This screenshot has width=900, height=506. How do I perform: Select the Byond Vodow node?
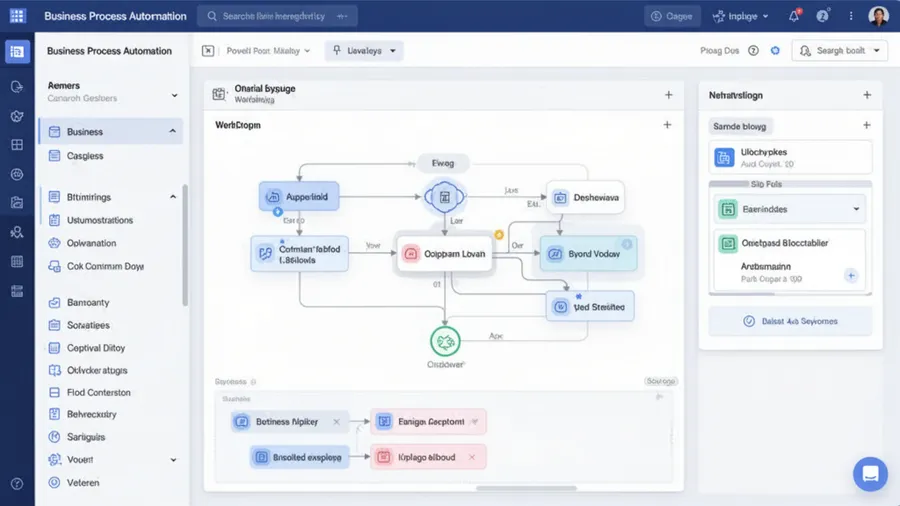pyautogui.click(x=588, y=254)
